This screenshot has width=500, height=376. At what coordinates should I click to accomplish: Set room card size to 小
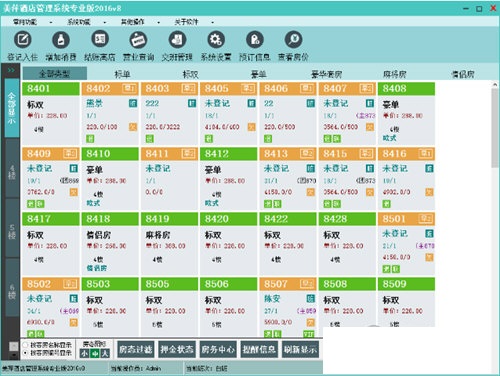pos(84,353)
